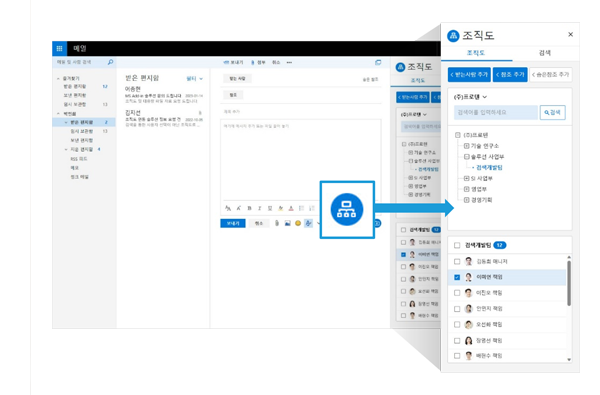Switch to the 검색 tab

click(x=545, y=53)
